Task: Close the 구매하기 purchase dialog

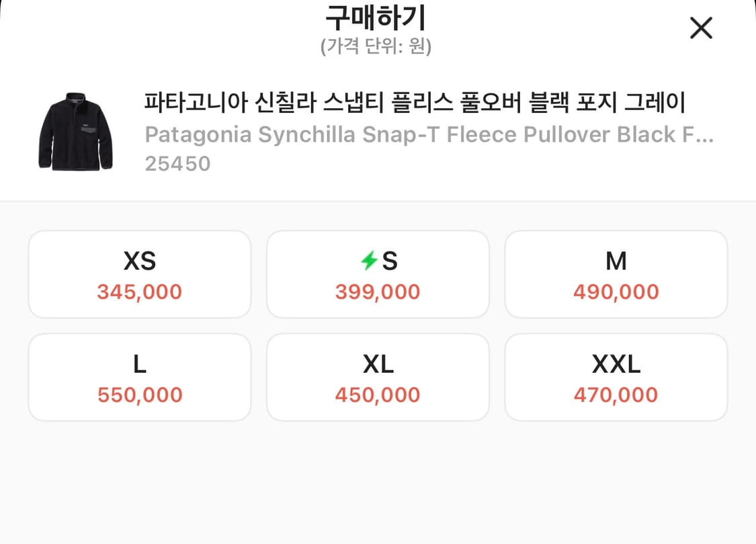Action: pyautogui.click(x=701, y=28)
